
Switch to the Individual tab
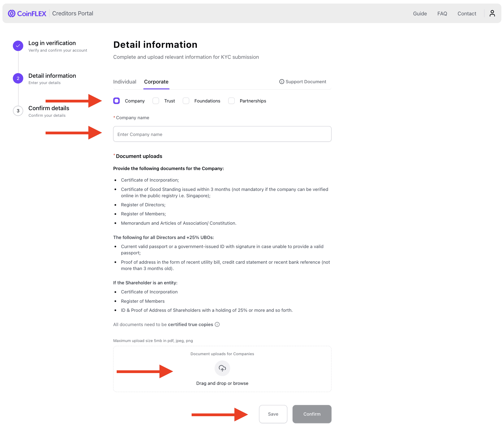tap(125, 82)
